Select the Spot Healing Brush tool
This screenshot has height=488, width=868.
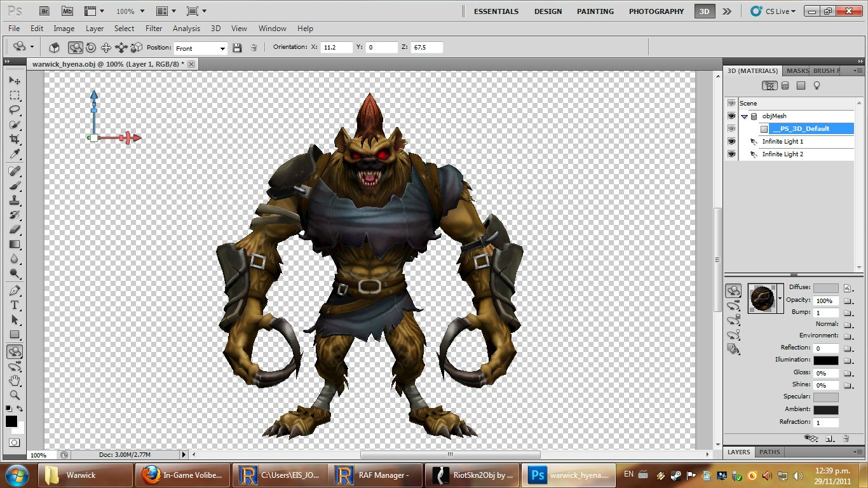pos(15,171)
